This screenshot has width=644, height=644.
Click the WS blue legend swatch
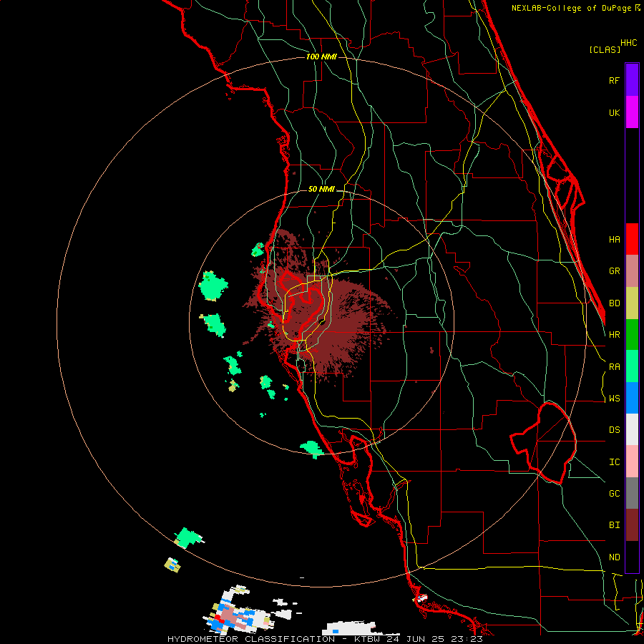tap(632, 398)
